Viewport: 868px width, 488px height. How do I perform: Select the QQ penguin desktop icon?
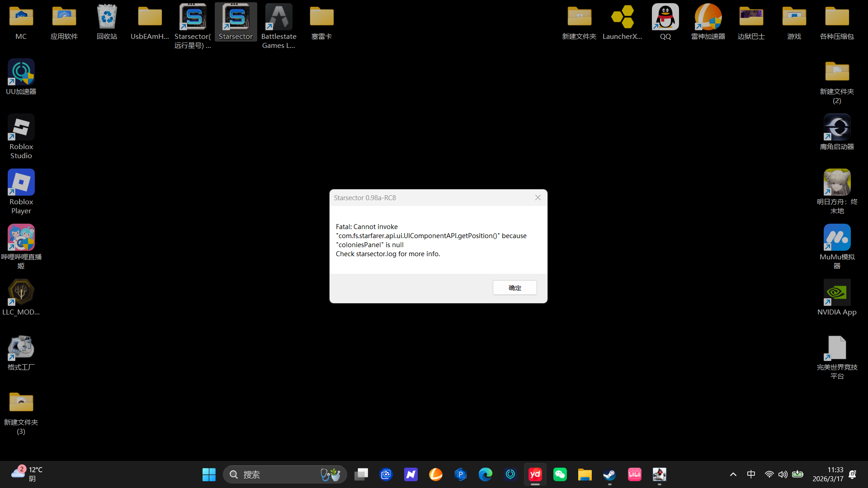pos(665,22)
